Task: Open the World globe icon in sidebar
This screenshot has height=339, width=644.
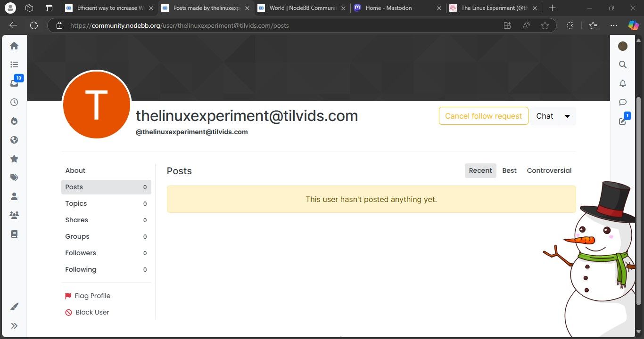Action: tap(14, 140)
